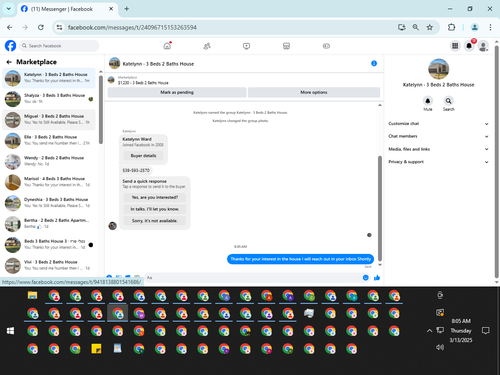Screen dimensions: 500x375
Task: Open Dyneshia 3 Beds 3 Baths House chat
Action: (49, 203)
